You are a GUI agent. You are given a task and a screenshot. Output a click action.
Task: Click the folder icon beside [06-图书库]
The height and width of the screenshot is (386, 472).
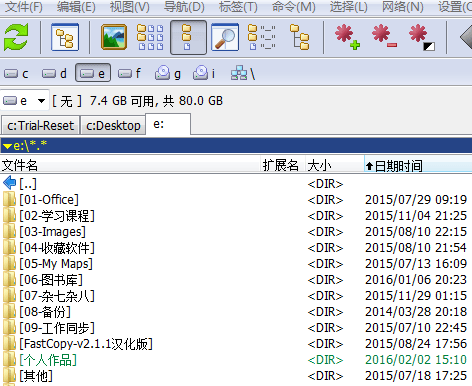coord(9,280)
